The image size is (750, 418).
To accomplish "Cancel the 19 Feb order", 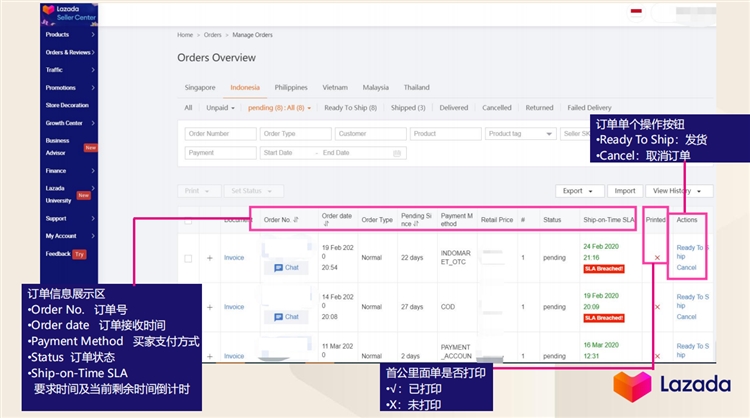I will point(686,268).
